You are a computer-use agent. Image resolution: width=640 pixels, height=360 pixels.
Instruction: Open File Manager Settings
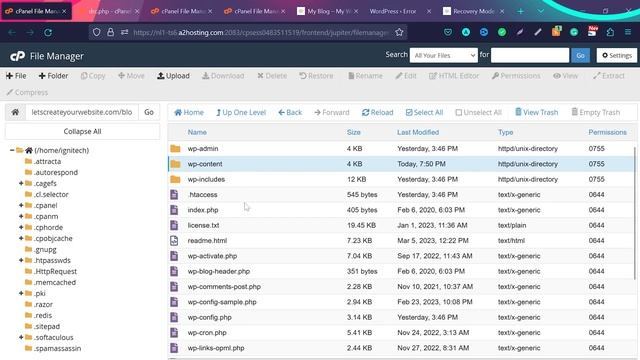pos(617,55)
